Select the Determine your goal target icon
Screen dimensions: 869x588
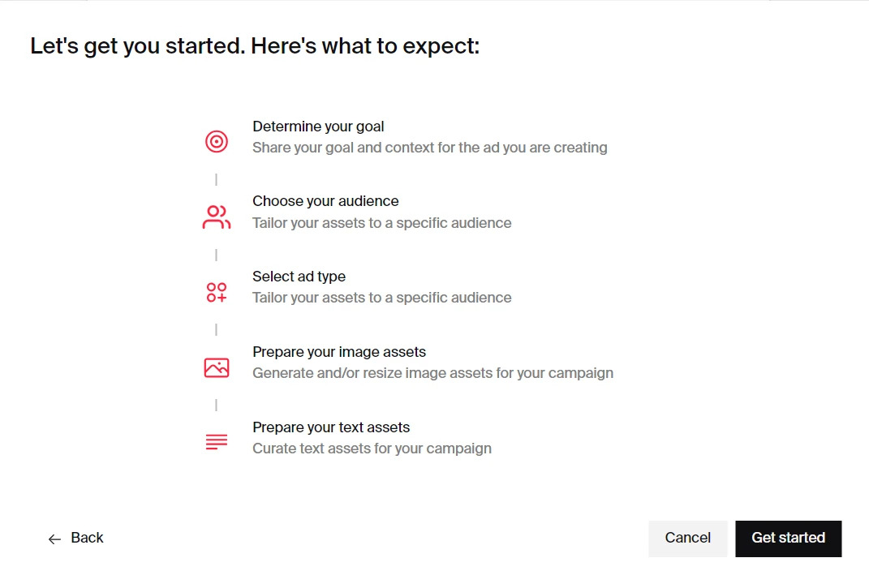(x=216, y=140)
